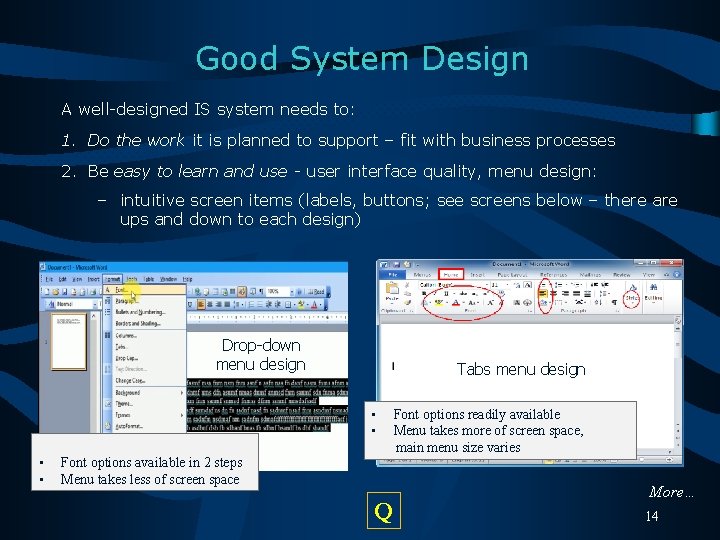
Task: Switch to the Menus tab in Word 2010
Action: pos(422,275)
